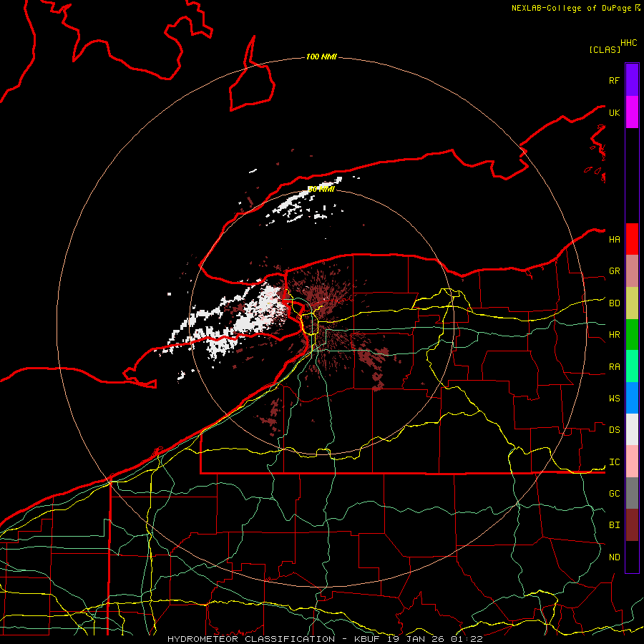This screenshot has height=644, width=644.
Task: Click the RA legend label
Action: coord(614,367)
